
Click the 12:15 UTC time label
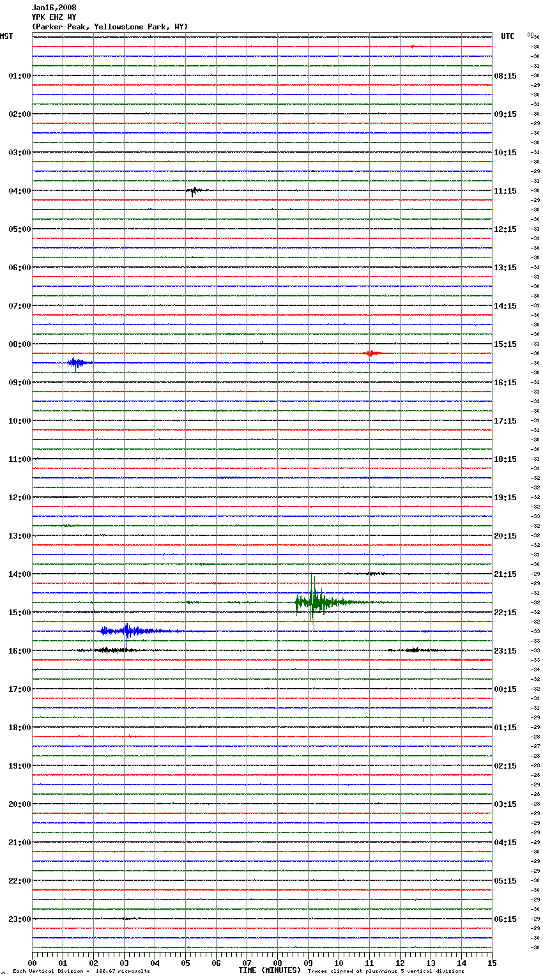[505, 229]
